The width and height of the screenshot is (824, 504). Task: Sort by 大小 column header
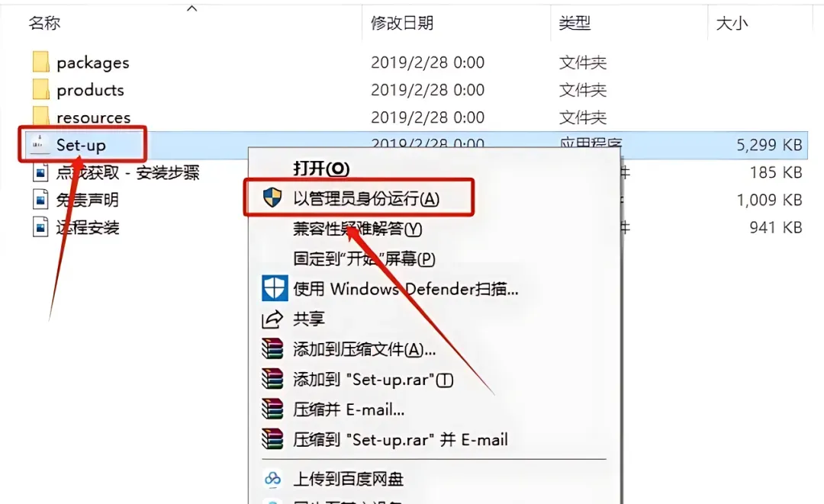click(732, 23)
